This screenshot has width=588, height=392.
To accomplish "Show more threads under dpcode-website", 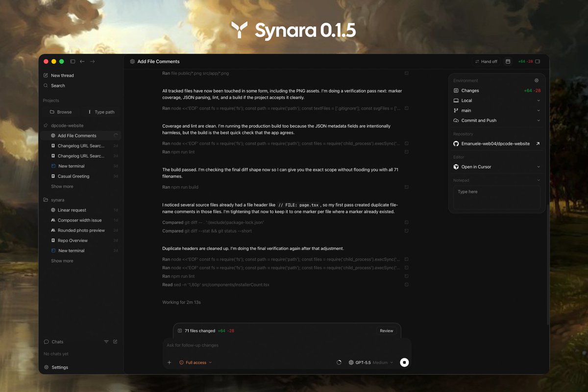I will pos(62,187).
